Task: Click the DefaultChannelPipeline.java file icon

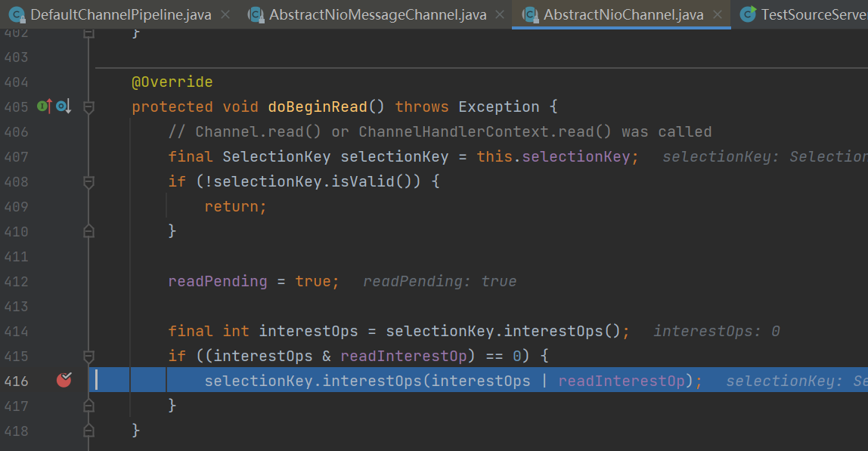Action: (x=16, y=14)
